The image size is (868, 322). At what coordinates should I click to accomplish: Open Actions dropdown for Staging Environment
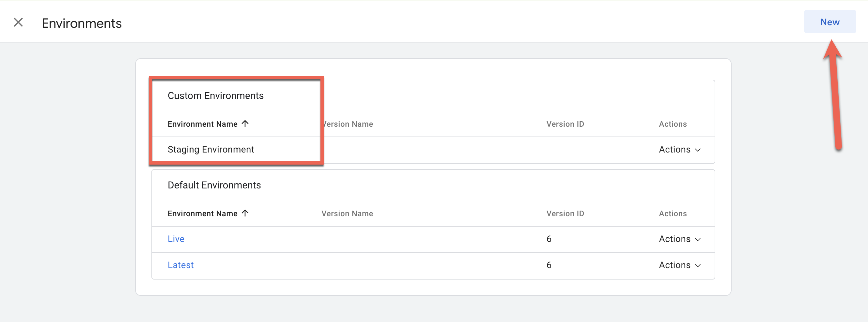[x=680, y=149]
